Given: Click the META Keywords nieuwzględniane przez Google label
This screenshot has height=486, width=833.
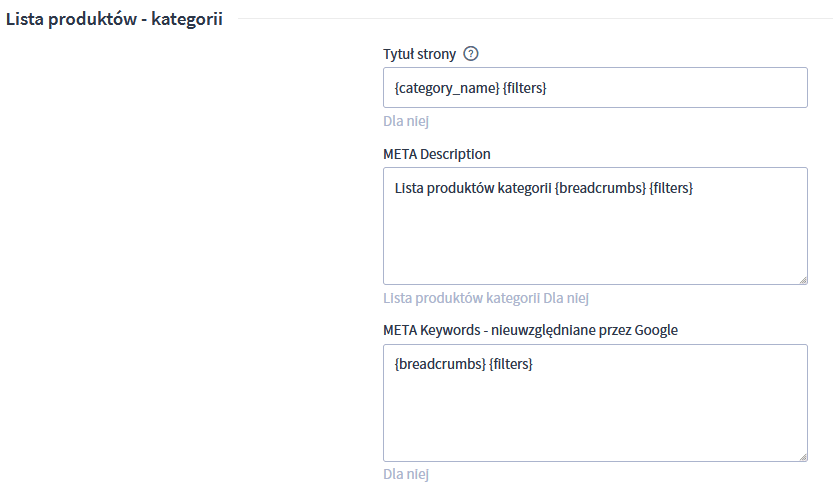Looking at the screenshot, I should coord(530,330).
